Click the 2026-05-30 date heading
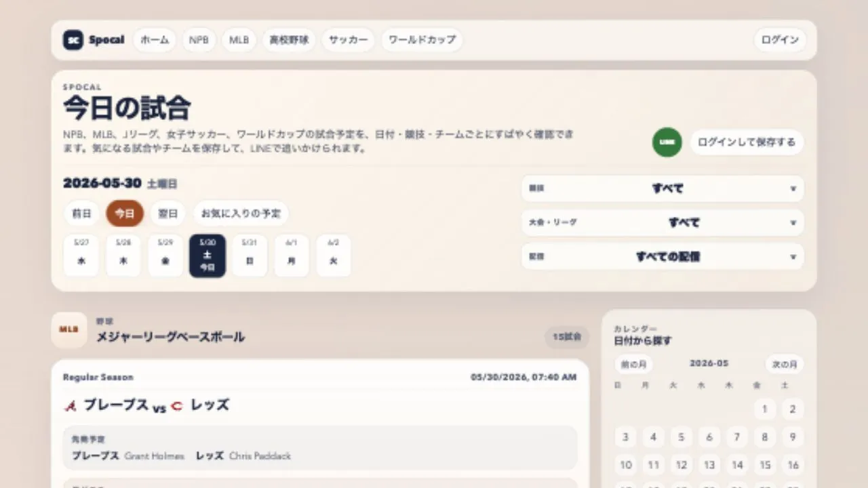Viewport: 868px width, 488px height. pyautogui.click(x=102, y=183)
